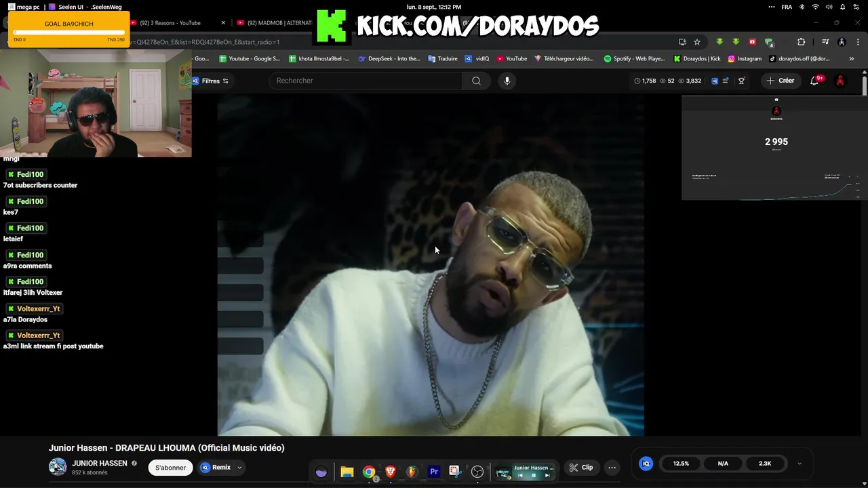The width and height of the screenshot is (868, 488).
Task: Click the 2.3K vidIQ stat pill
Action: [765, 464]
